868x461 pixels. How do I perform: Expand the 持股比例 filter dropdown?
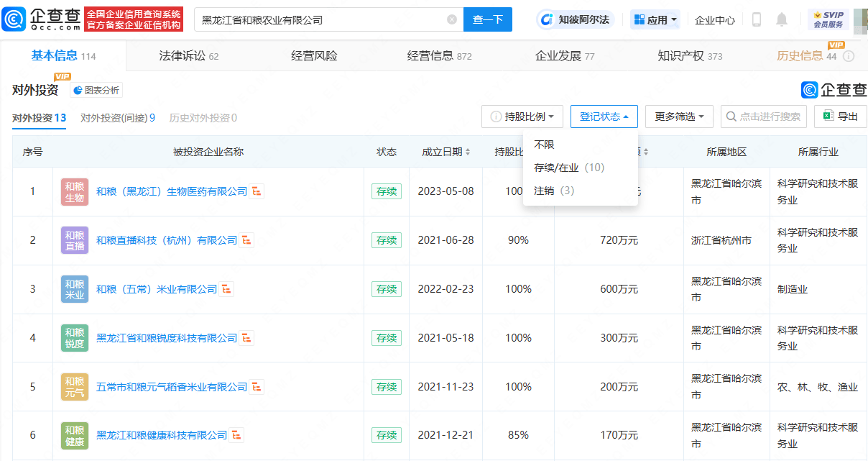pyautogui.click(x=523, y=117)
